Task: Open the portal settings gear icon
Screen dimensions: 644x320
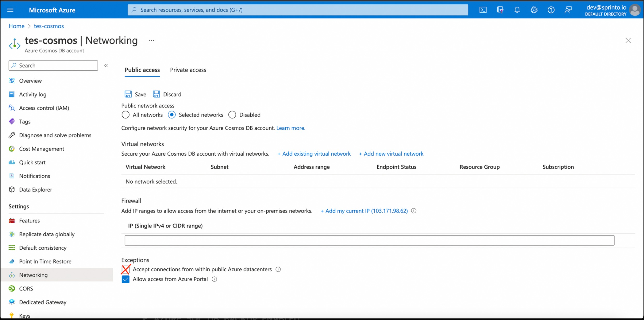Action: pyautogui.click(x=534, y=10)
